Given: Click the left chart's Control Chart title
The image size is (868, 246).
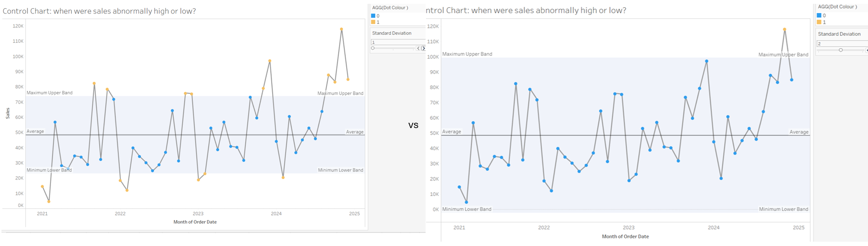Looking at the screenshot, I should tap(99, 11).
